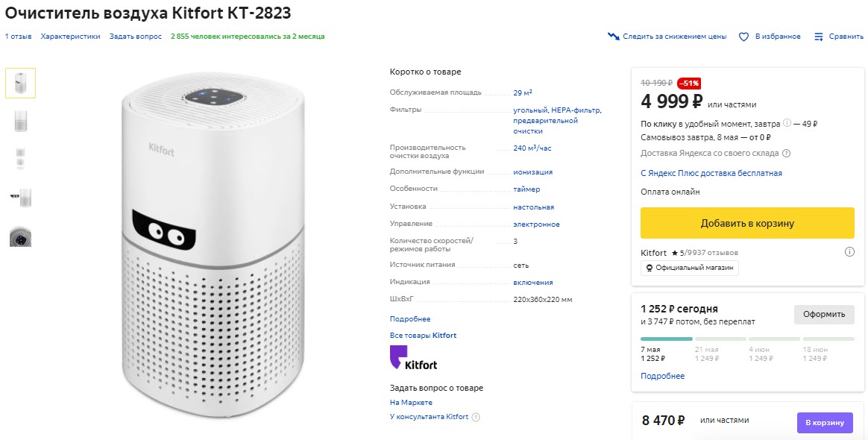Image resolution: width=868 pixels, height=440 pixels.
Task: Open seller details via the circled i icon
Action: coord(850,252)
